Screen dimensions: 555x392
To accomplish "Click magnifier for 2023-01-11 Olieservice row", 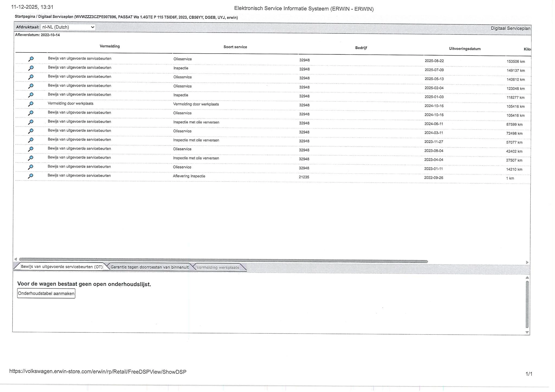I will point(31,167).
